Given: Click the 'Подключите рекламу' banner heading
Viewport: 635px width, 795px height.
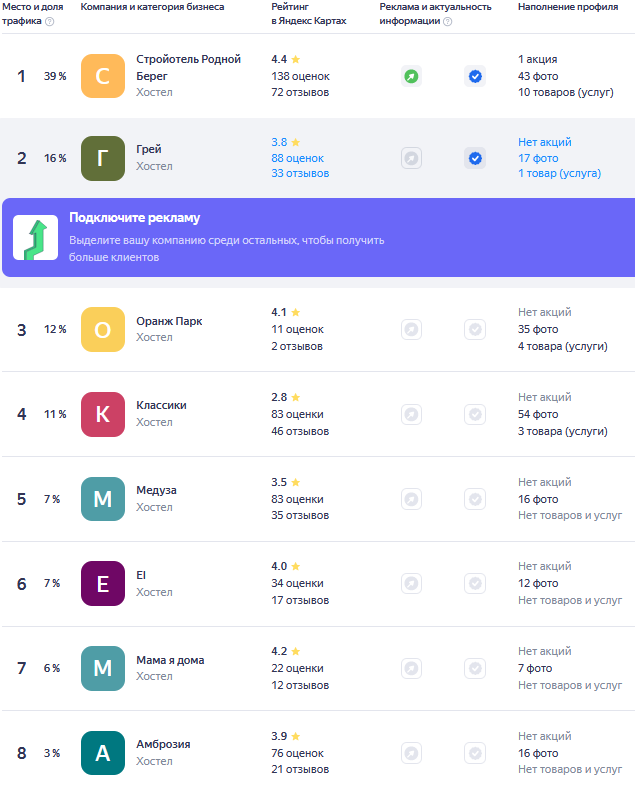Looking at the screenshot, I should tap(134, 218).
